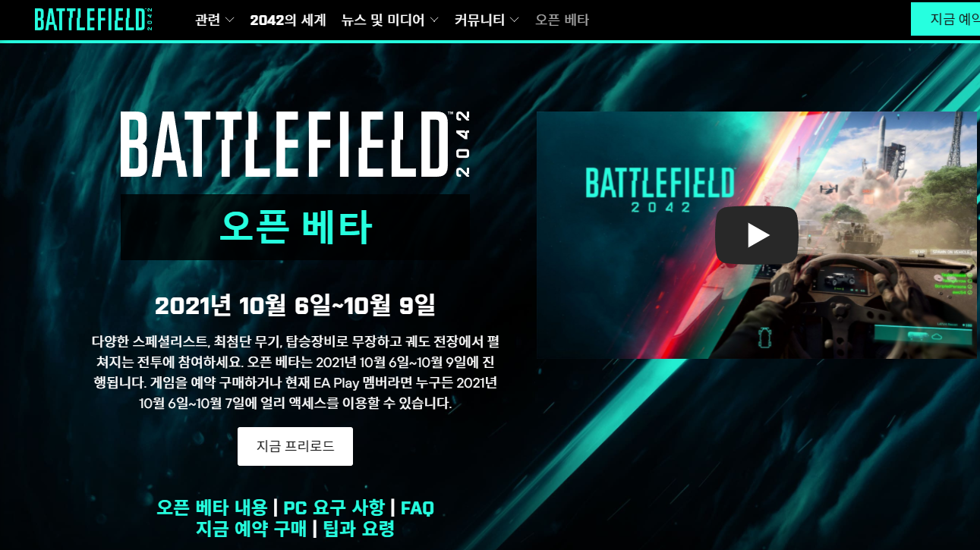
Task: Open the 팁과 요령 link
Action: coord(359,529)
